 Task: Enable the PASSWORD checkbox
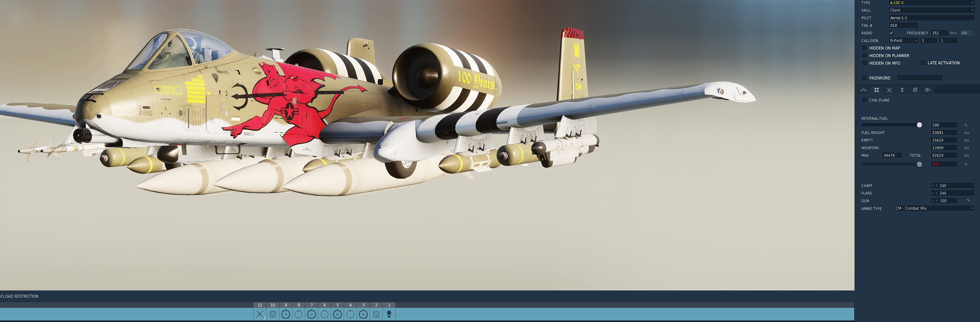[864, 78]
